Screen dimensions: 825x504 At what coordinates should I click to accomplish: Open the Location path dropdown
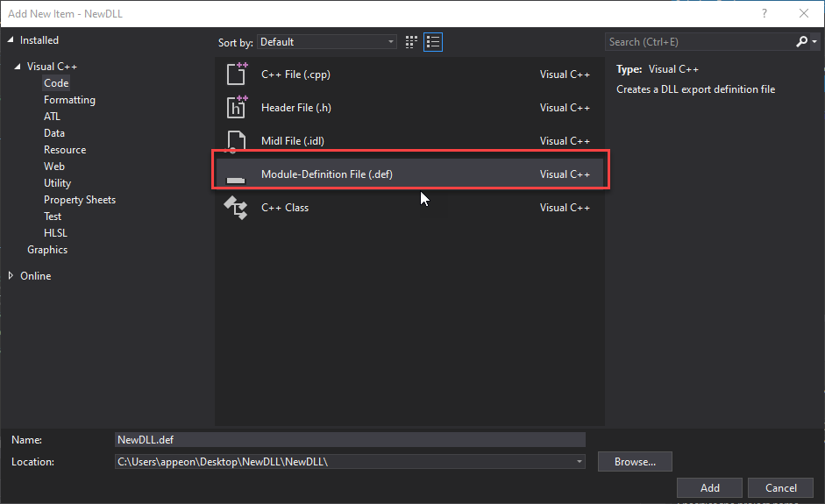(x=580, y=461)
